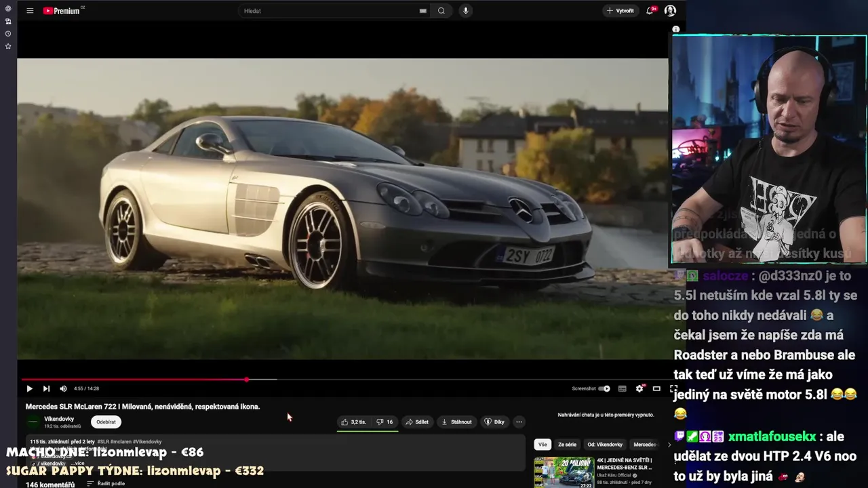Image resolution: width=868 pixels, height=488 pixels.
Task: Start voice search with microphone
Action: [465, 11]
